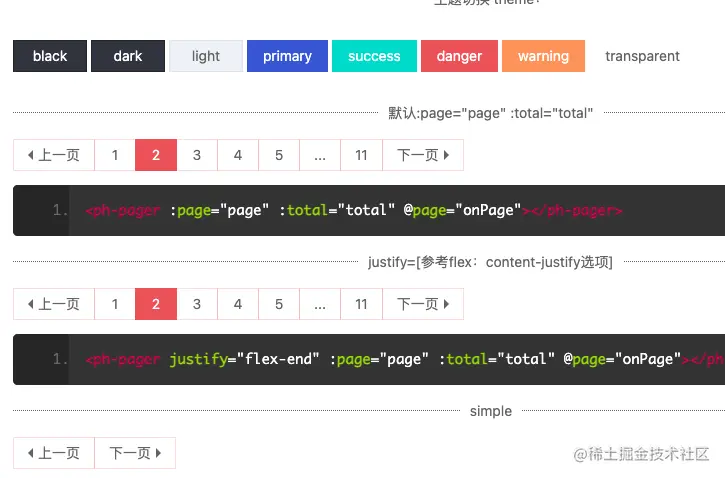Click the ellipsis in default pager
Screen dimensions: 725x478
coord(320,155)
